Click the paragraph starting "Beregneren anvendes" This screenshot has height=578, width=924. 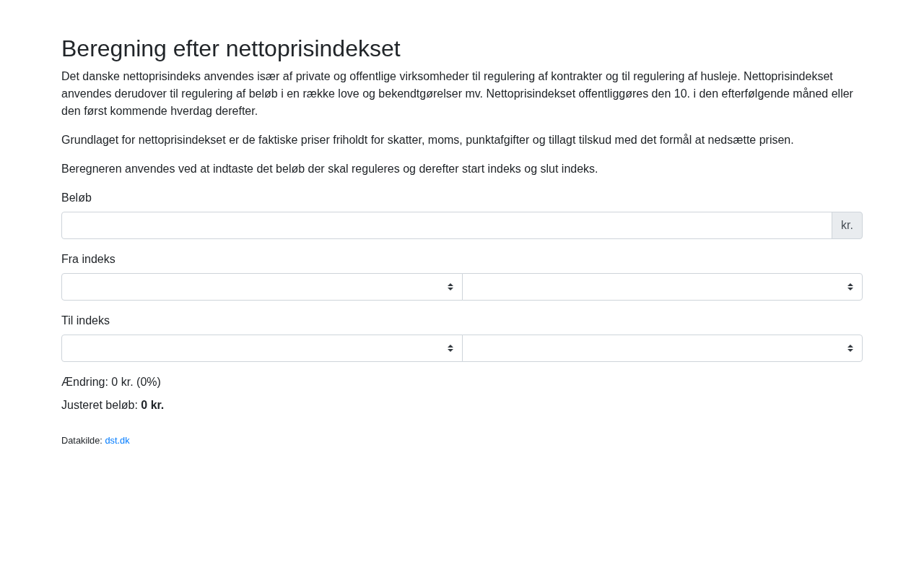pos(329,169)
